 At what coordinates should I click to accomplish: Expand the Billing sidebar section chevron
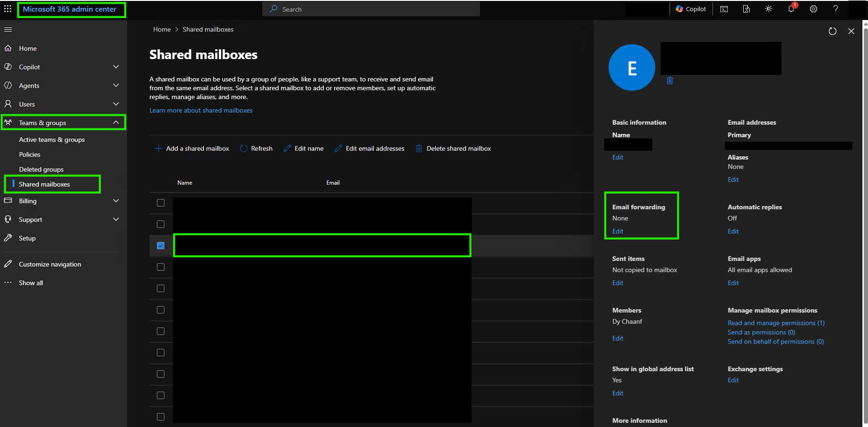(116, 200)
